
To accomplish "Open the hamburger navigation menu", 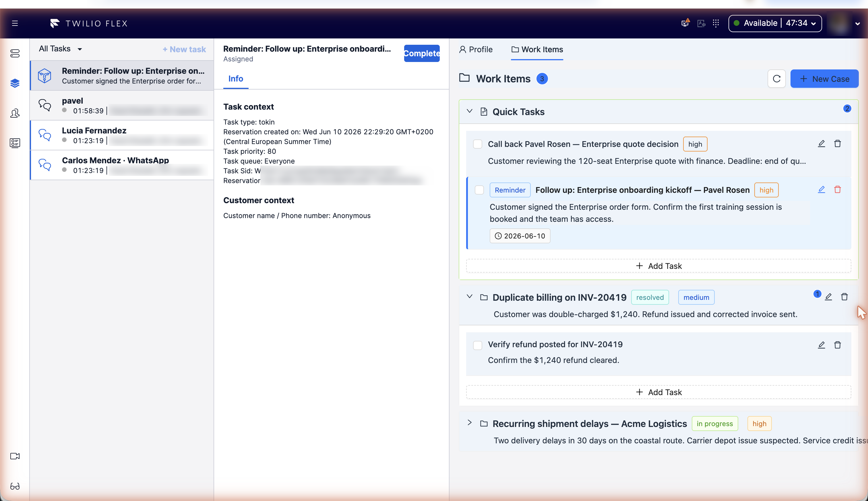I will tap(15, 24).
